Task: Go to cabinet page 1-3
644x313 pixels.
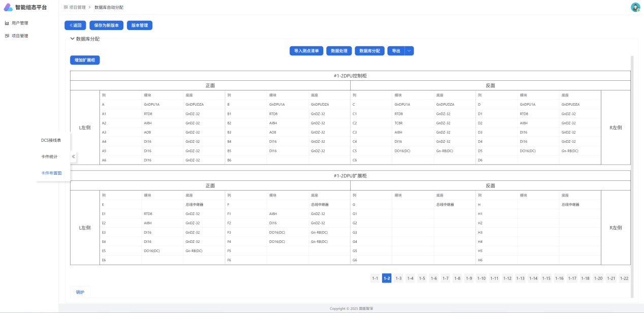Action: coord(398,278)
